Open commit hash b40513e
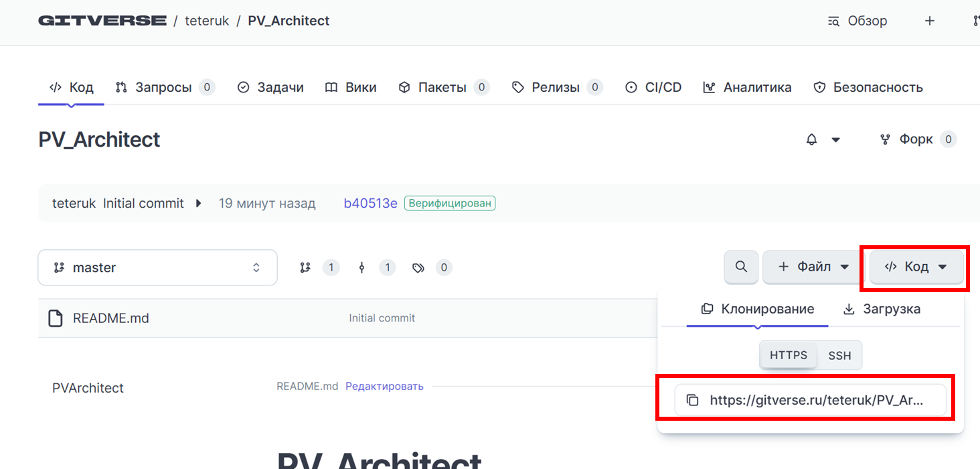This screenshot has height=469, width=980. click(x=370, y=203)
